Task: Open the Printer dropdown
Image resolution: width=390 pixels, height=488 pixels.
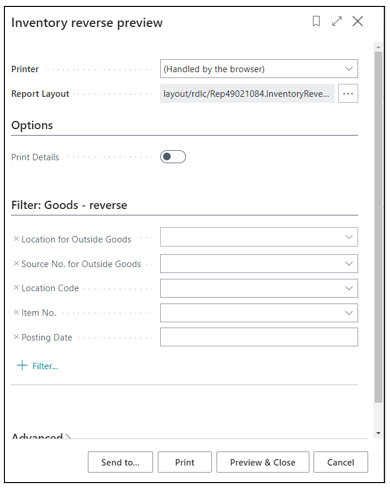Action: [x=349, y=69]
